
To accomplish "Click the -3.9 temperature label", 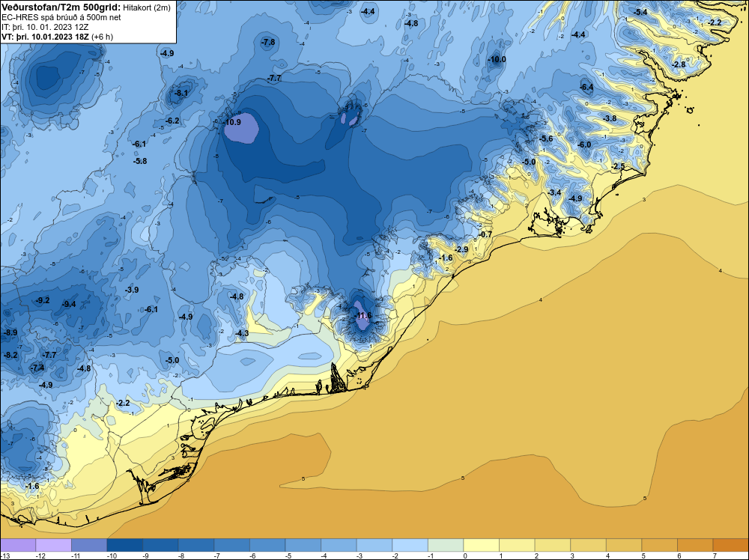I will [x=132, y=290].
